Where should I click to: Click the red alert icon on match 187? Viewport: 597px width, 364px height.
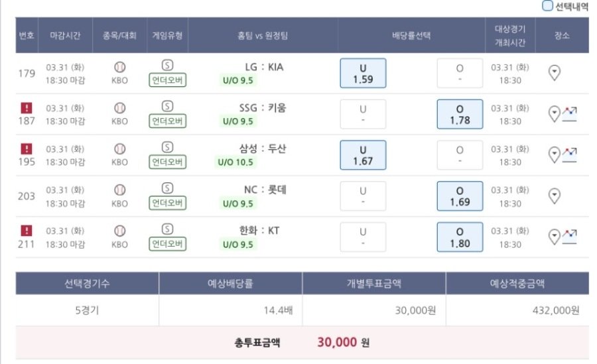point(27,107)
